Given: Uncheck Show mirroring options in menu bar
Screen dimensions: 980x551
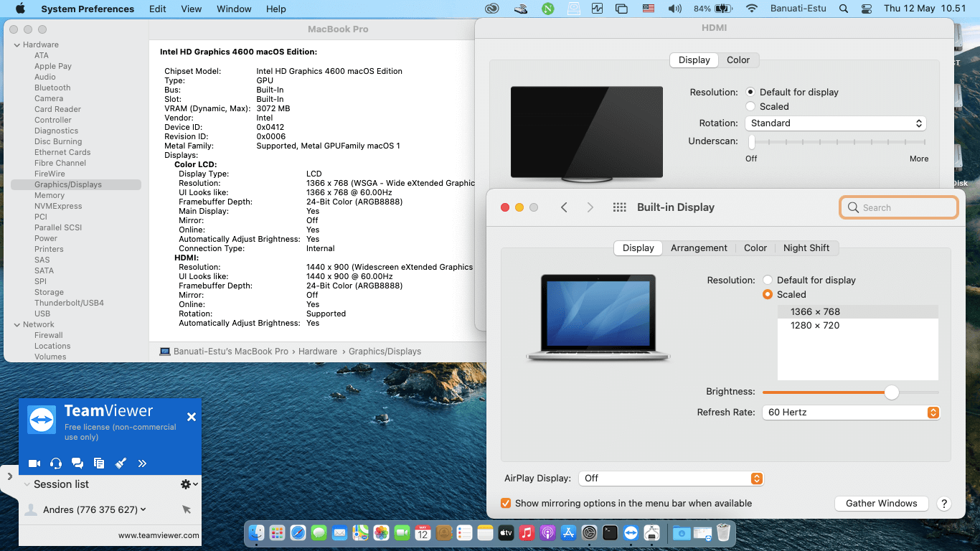Looking at the screenshot, I should [x=506, y=503].
